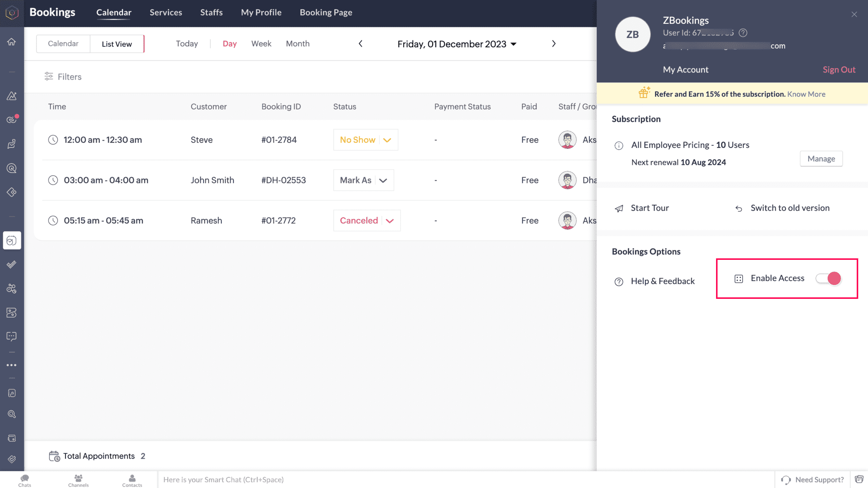This screenshot has width=868, height=488.
Task: Click the home icon in left sidebar
Action: (x=12, y=42)
